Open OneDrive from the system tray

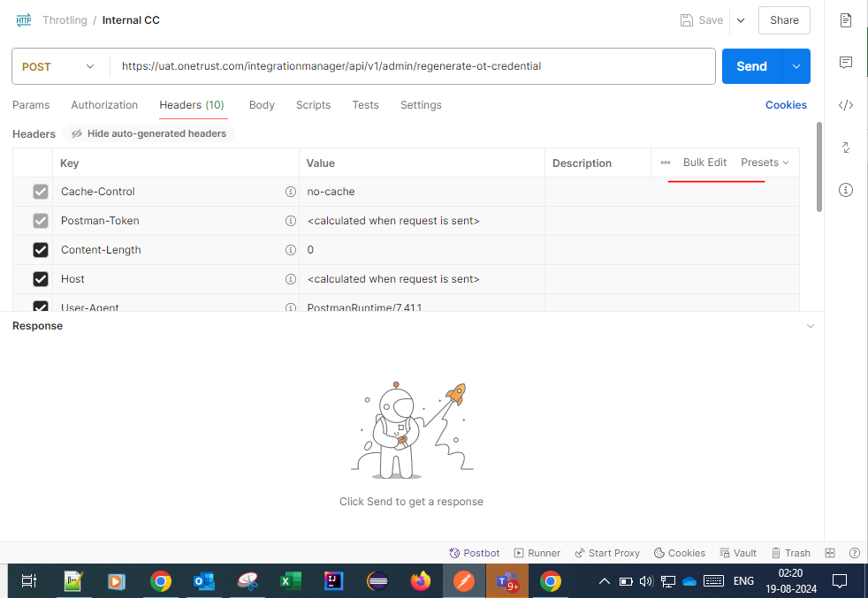689,581
